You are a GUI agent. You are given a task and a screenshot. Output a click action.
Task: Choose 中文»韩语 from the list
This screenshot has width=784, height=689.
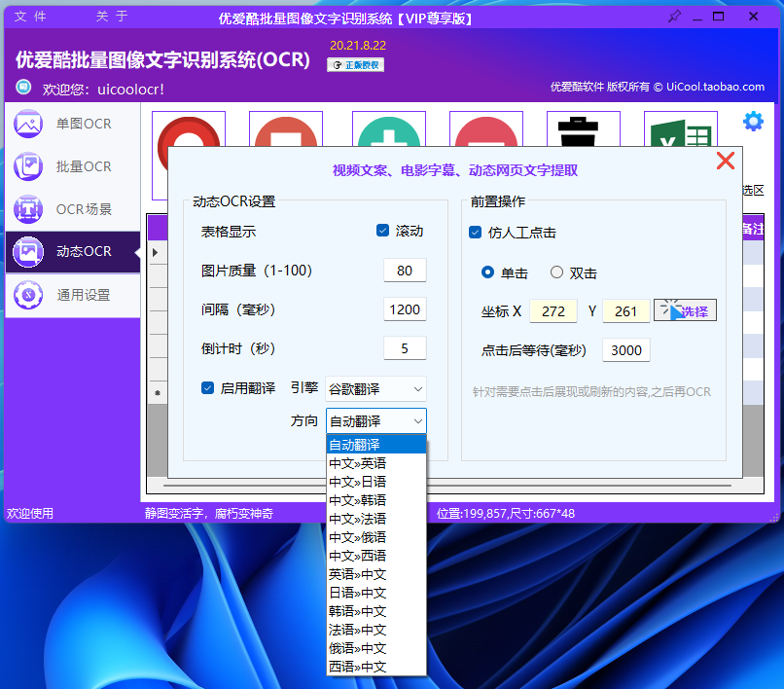tap(376, 500)
